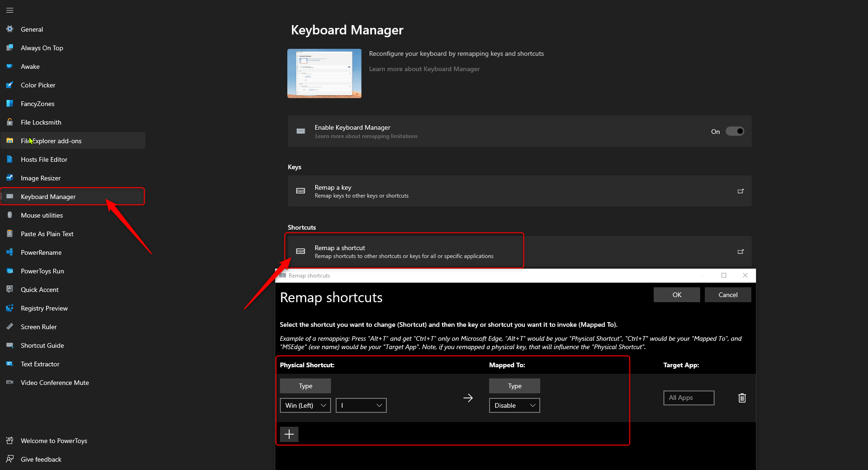Add a new shortcut remapping with plus
The width and height of the screenshot is (868, 470).
289,434
